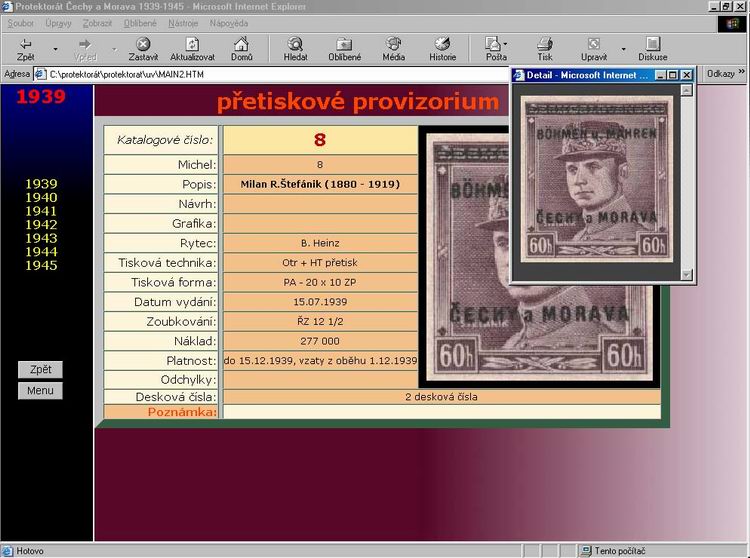The height and width of the screenshot is (558, 750).
Task: Go home with the Domů icon
Action: pyautogui.click(x=241, y=44)
